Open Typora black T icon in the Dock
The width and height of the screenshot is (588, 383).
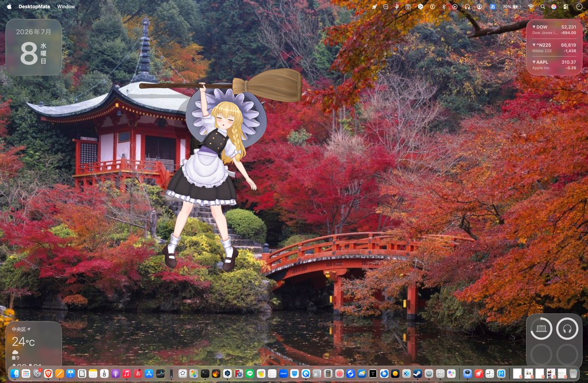pos(373,374)
